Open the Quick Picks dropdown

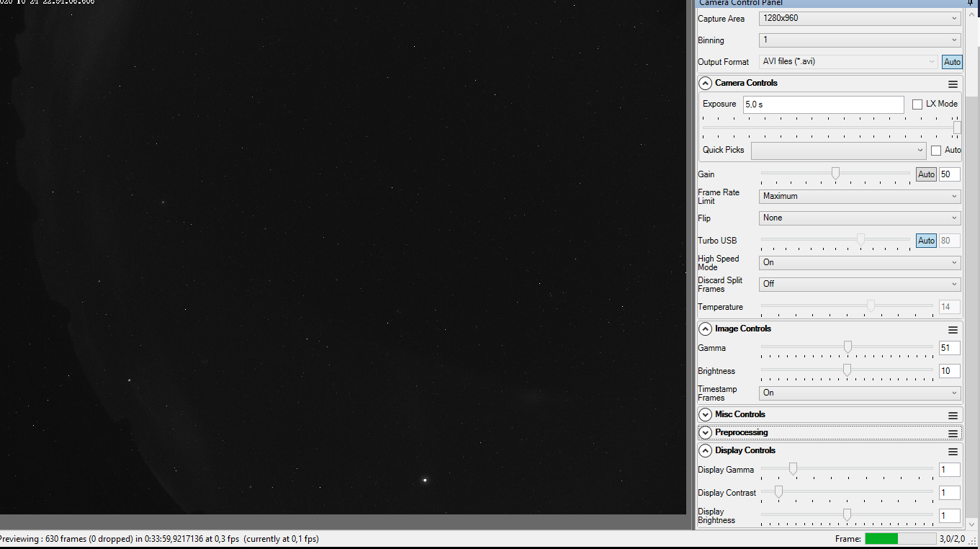coord(838,151)
